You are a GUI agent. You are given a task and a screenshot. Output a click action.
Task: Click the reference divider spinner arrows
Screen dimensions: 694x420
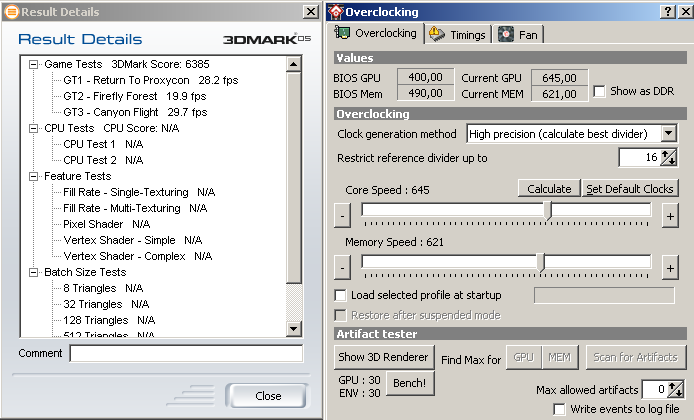pos(668,158)
